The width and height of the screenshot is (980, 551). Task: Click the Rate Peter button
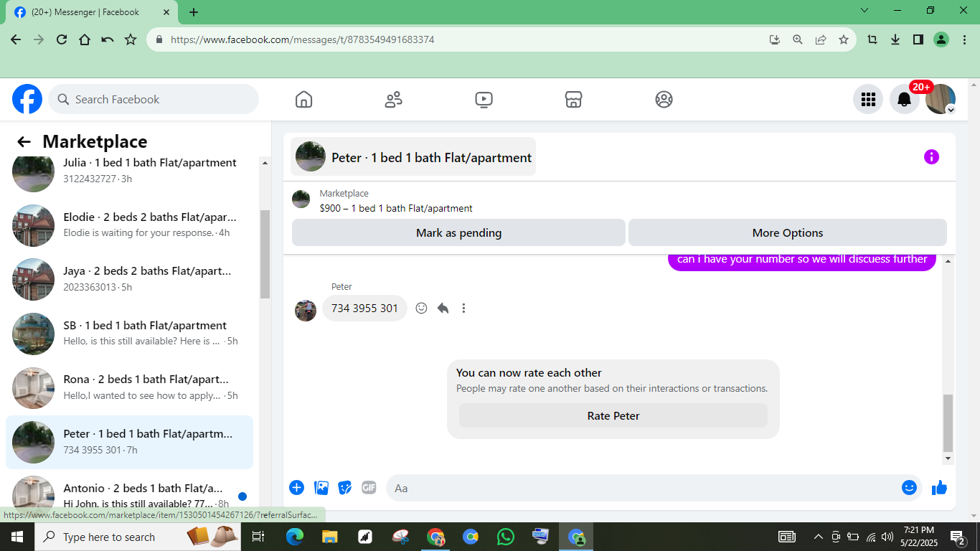613,415
